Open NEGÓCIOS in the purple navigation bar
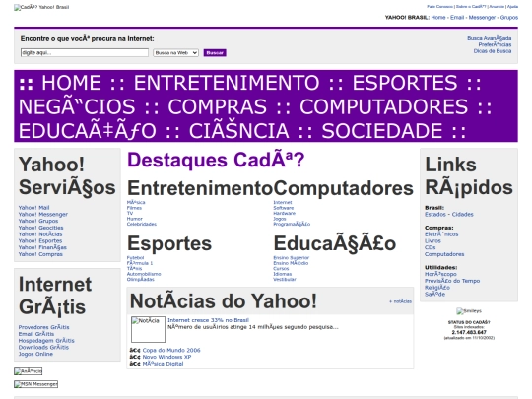Screen dimensions: 532x399 pos(77,106)
